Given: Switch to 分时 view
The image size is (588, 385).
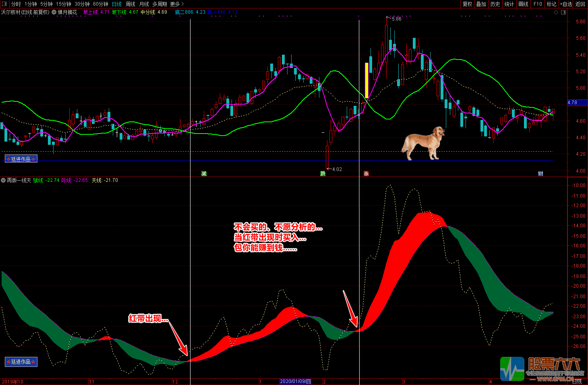Looking at the screenshot, I should tap(16, 4).
